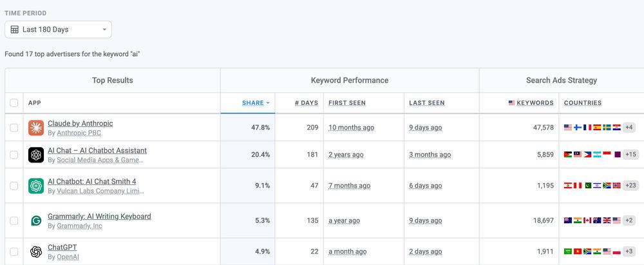Click the Finland flag in Claude's row
This screenshot has height=265, width=644.
coord(578,128)
